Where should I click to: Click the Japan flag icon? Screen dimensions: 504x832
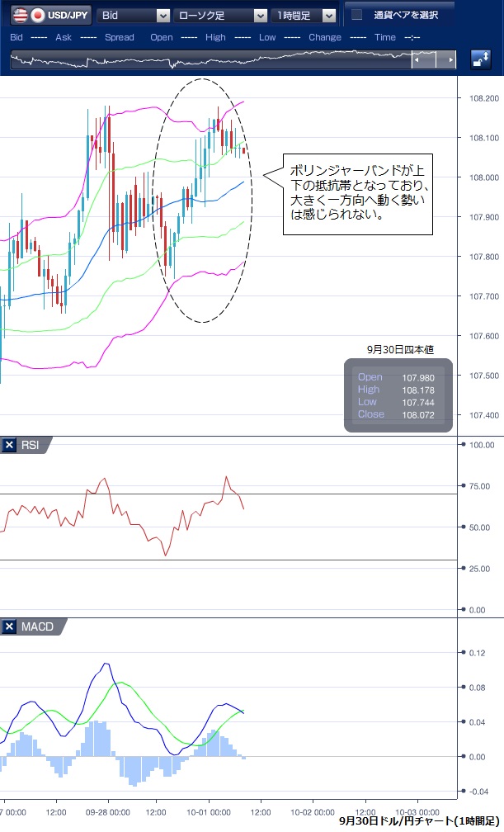pyautogui.click(x=37, y=15)
